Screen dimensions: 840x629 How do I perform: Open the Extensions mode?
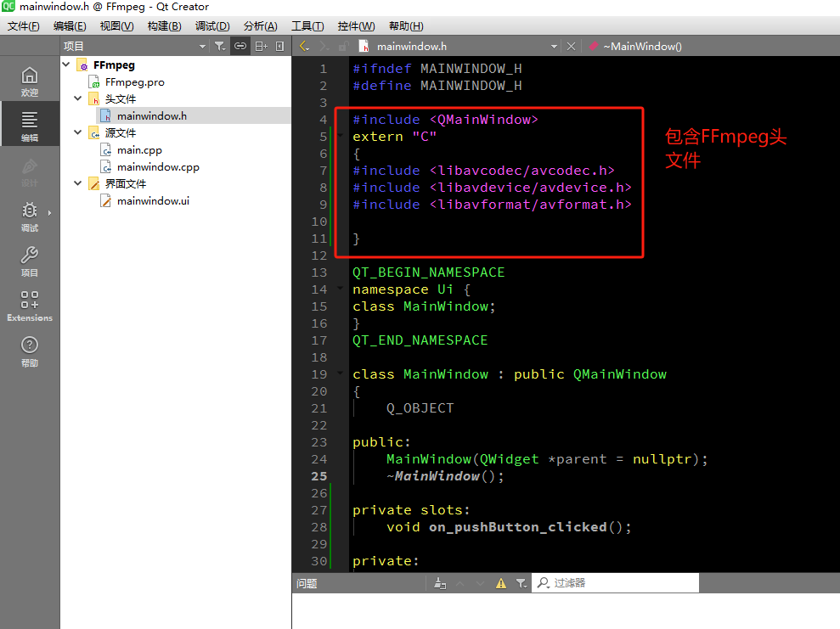(30, 306)
